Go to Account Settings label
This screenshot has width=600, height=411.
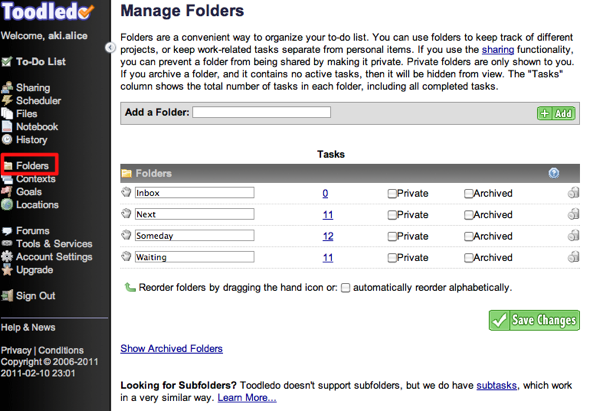pyautogui.click(x=54, y=257)
